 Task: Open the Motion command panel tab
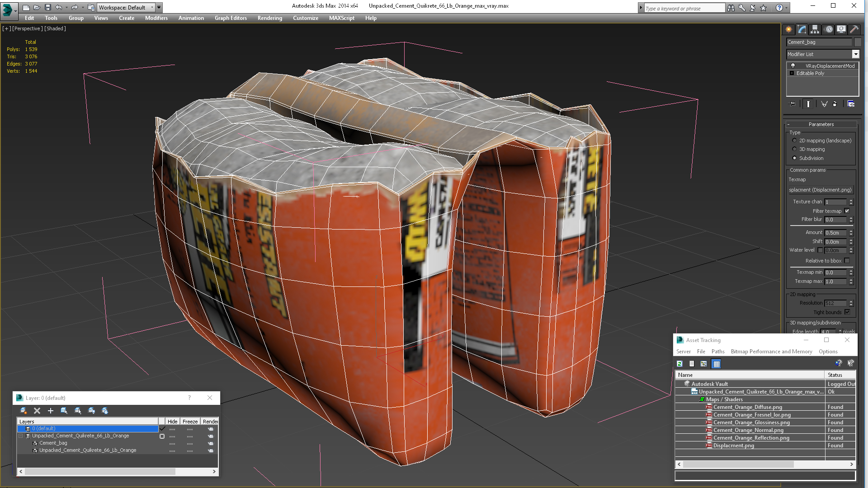click(828, 29)
